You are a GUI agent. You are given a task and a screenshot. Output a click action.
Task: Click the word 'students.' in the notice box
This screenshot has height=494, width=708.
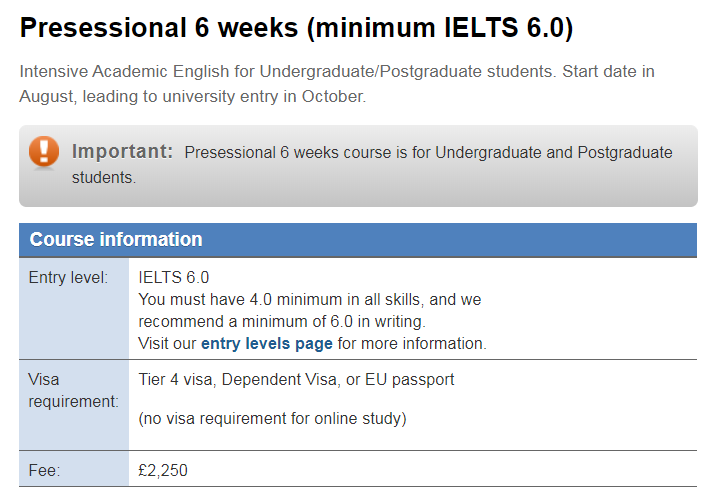[104, 177]
